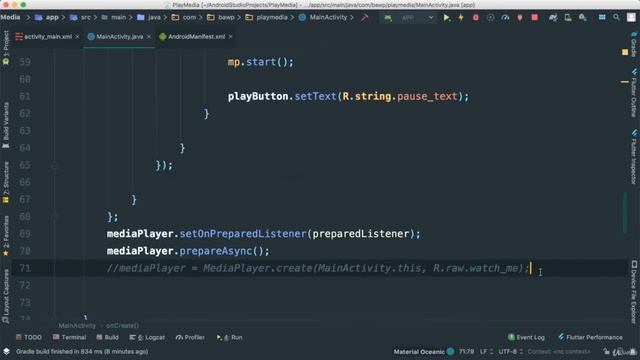Click the fold marker on line 65
Screen dimensions: 640x360
pos(54,165)
